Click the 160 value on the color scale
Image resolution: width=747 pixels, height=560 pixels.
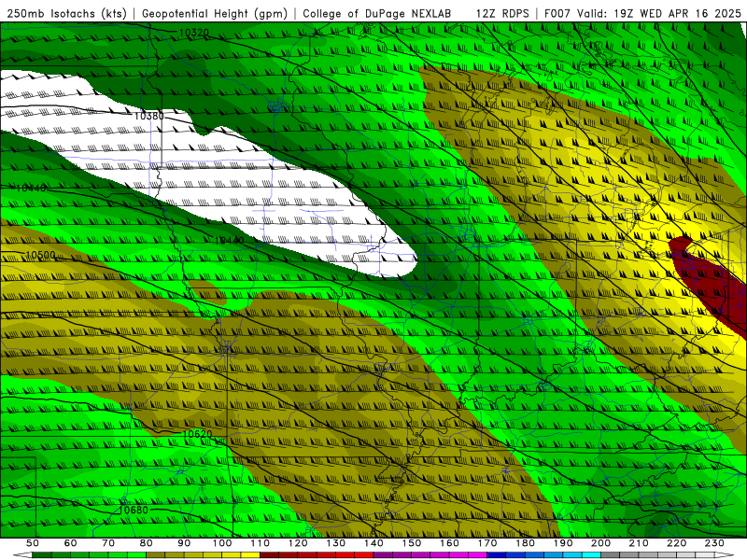[x=450, y=543]
